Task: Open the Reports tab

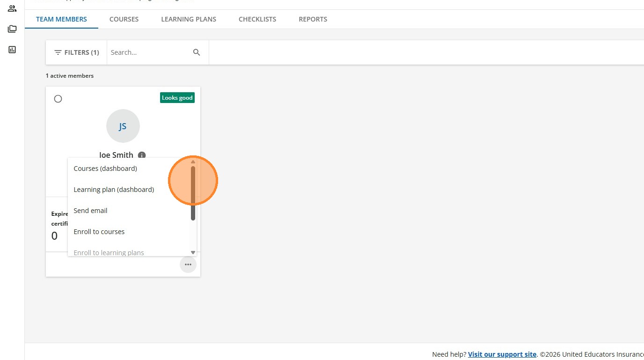Action: [313, 19]
